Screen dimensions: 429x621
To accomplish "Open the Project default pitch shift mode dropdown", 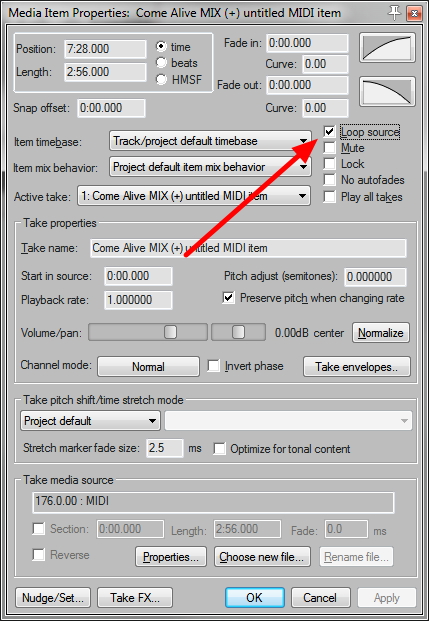I will 90,421.
